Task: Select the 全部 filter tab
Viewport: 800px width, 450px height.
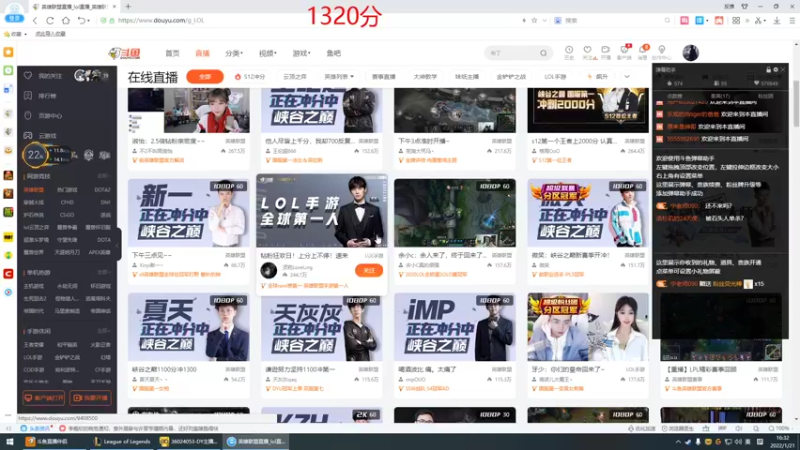Action: (205, 77)
